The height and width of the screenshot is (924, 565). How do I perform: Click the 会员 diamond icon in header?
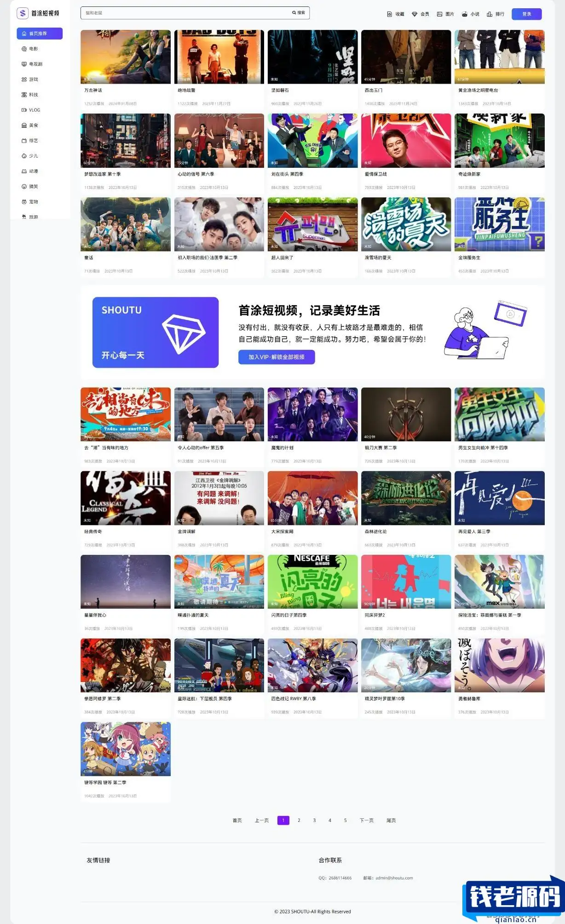pos(414,14)
